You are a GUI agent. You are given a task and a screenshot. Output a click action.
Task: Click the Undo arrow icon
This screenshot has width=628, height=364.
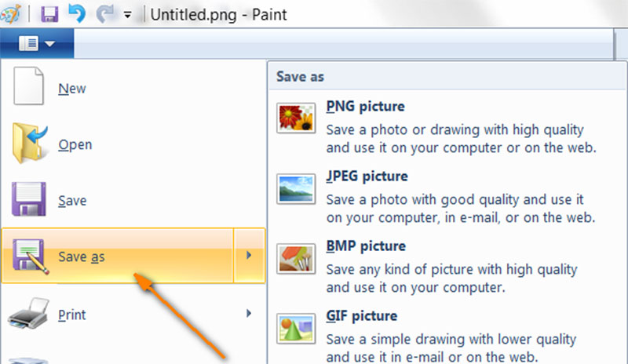tap(75, 13)
